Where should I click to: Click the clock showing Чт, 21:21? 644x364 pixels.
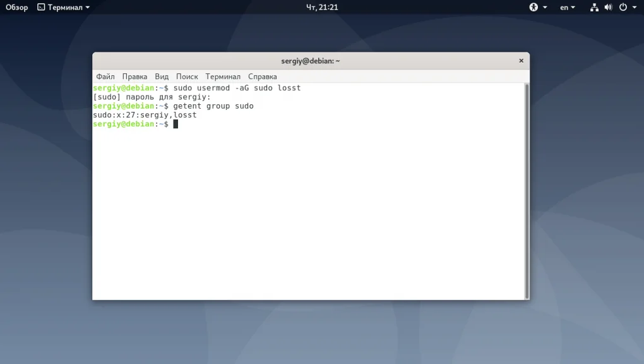pos(322,7)
